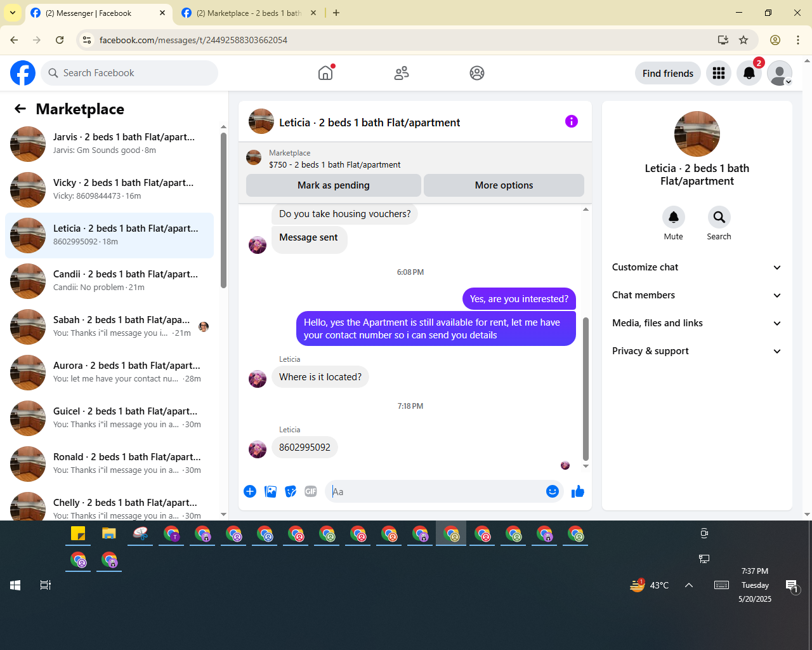812x650 pixels.
Task: Open the Sabah conversation
Action: pos(109,327)
